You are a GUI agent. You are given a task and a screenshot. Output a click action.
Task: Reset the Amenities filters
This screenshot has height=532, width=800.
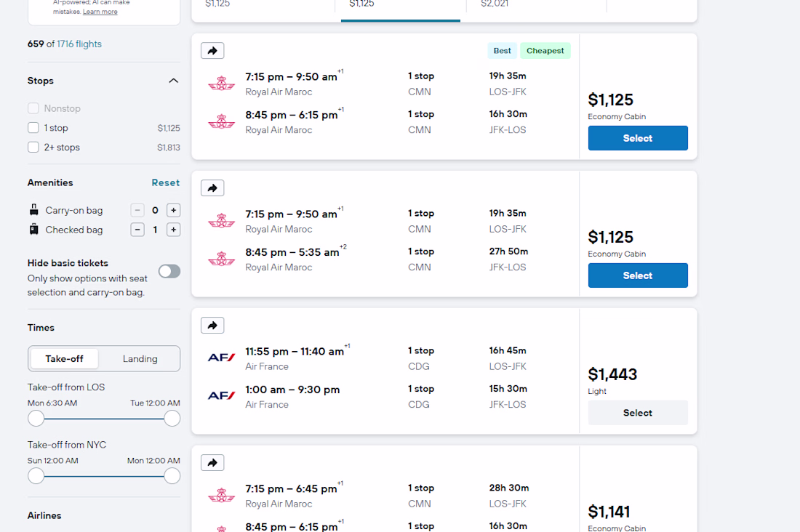(x=165, y=182)
